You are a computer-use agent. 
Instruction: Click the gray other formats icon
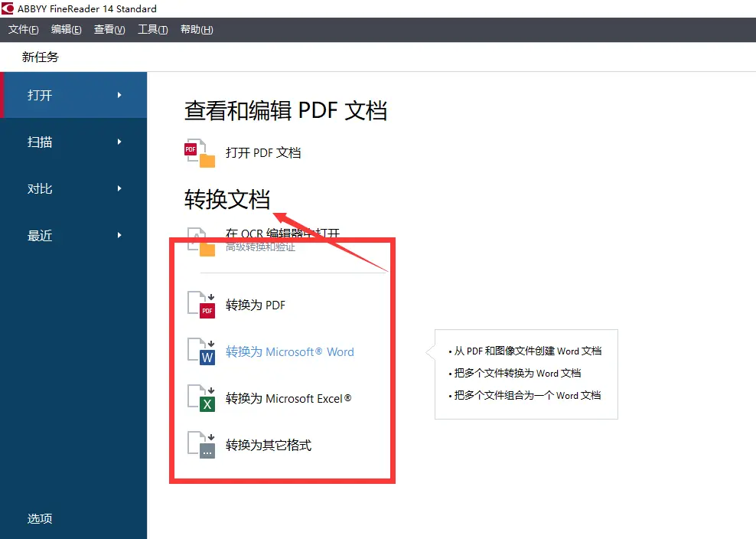(x=201, y=446)
